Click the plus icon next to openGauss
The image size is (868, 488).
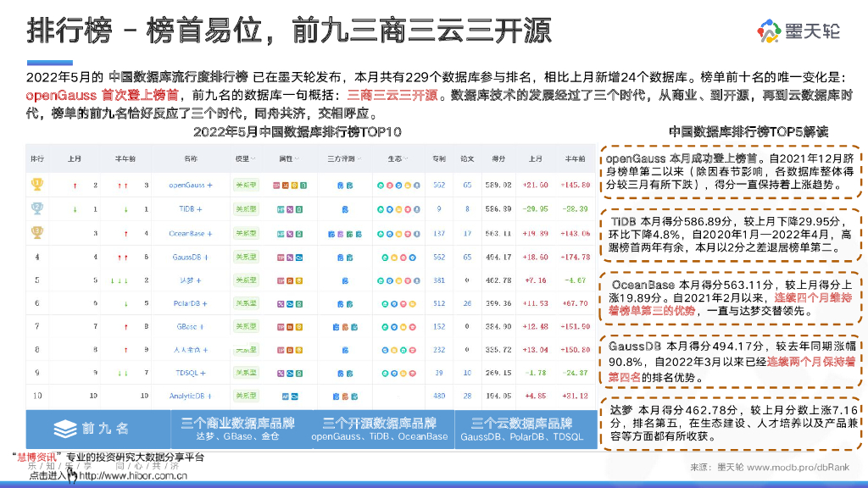[210, 186]
